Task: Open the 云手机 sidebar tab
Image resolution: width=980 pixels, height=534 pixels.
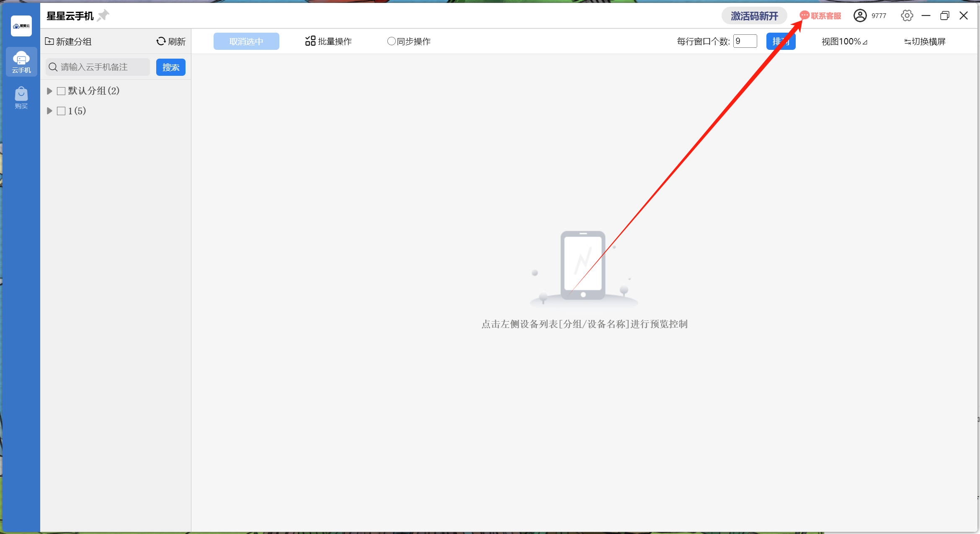Action: click(21, 62)
